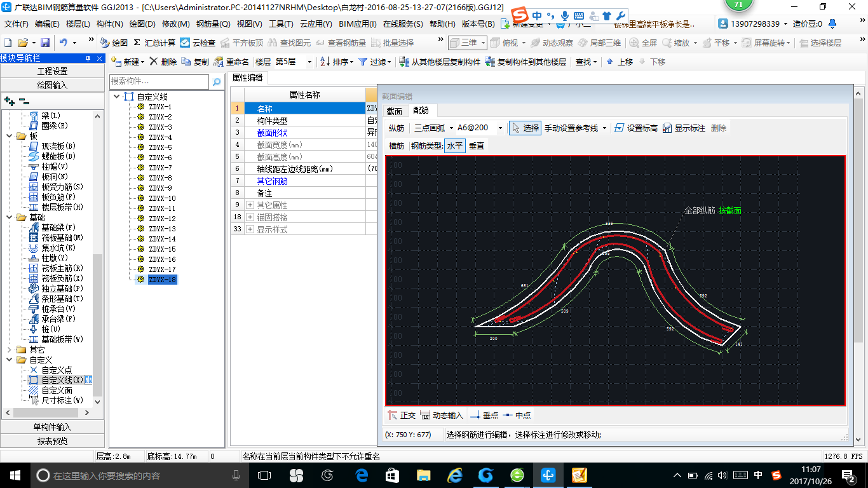Switch to 截面 tab
Screen dimensions: 868x488
coord(395,111)
